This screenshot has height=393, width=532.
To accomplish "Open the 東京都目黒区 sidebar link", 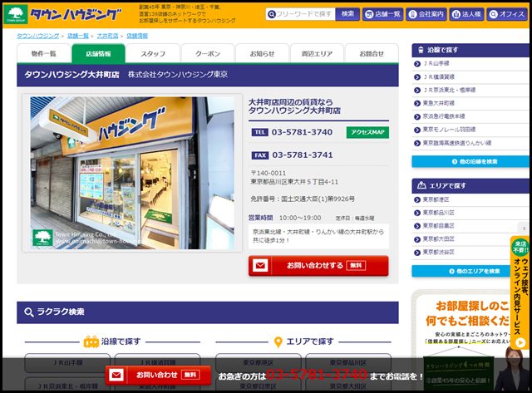I will coord(438,226).
